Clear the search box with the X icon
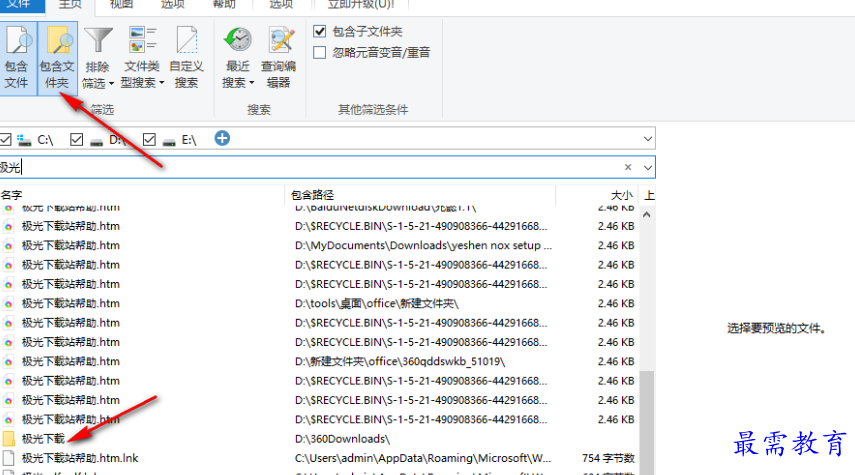Screen dimensions: 855x475 point(628,167)
